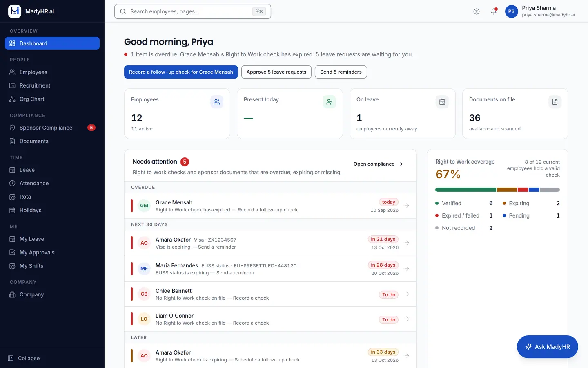Viewport: 588px width, 368px height.
Task: Click the MadyHR.ai logo icon
Action: [x=15, y=11]
